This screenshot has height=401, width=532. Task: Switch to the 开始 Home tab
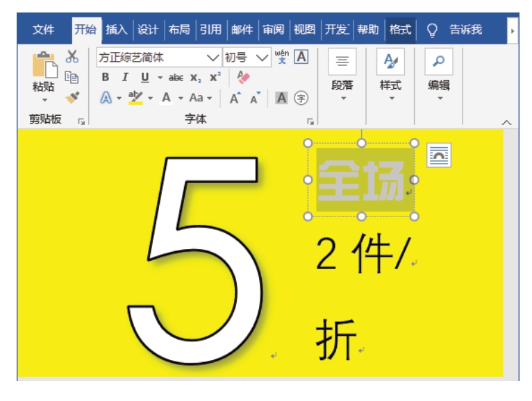85,30
